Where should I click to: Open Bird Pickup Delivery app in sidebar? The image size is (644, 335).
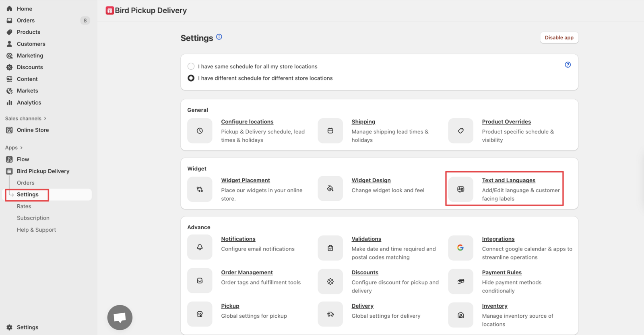43,171
